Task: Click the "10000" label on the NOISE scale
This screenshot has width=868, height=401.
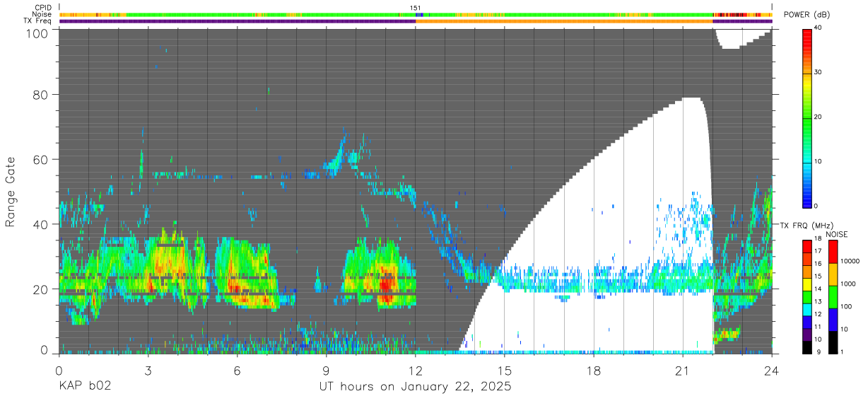Action: coord(850,262)
